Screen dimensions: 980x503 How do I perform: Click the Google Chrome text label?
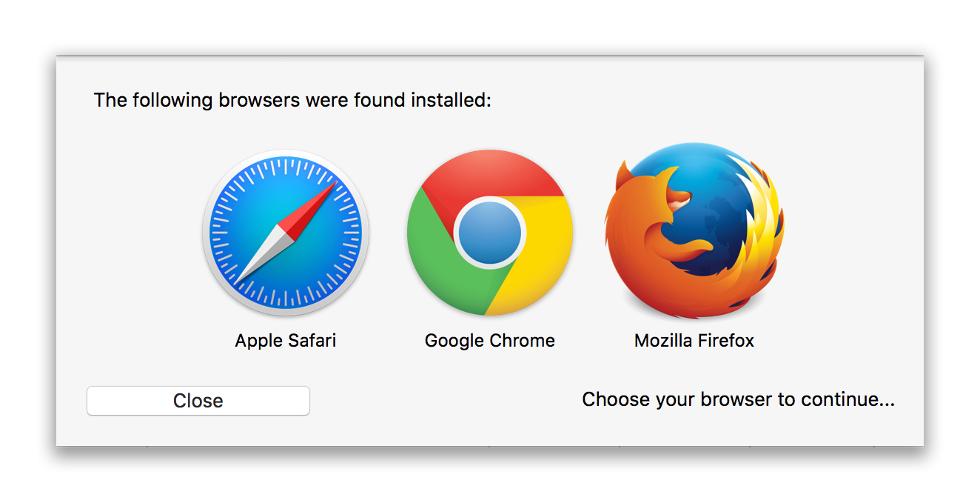click(x=489, y=341)
